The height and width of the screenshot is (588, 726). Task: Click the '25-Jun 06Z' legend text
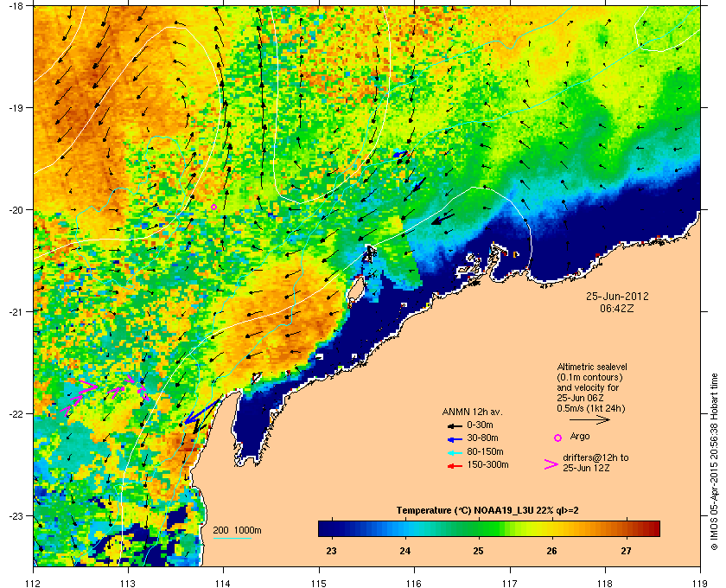(580, 398)
